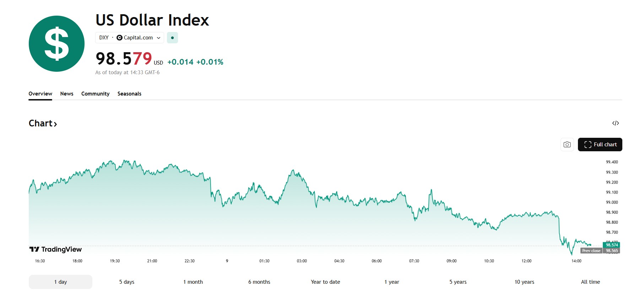Choose the 6 months range
644x299 pixels.
(x=259, y=282)
